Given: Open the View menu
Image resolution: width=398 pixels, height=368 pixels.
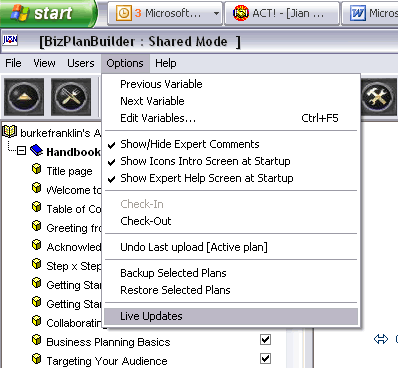Looking at the screenshot, I should 44,63.
